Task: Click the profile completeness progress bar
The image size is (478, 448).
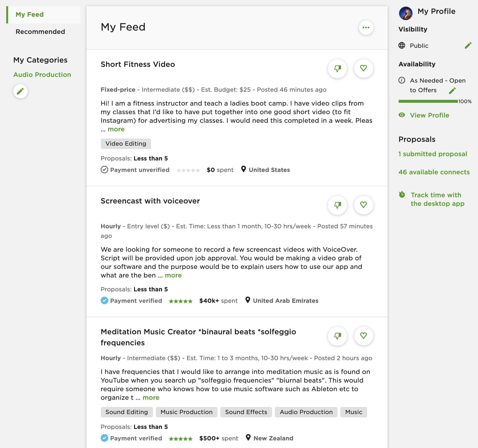Action: coord(428,101)
